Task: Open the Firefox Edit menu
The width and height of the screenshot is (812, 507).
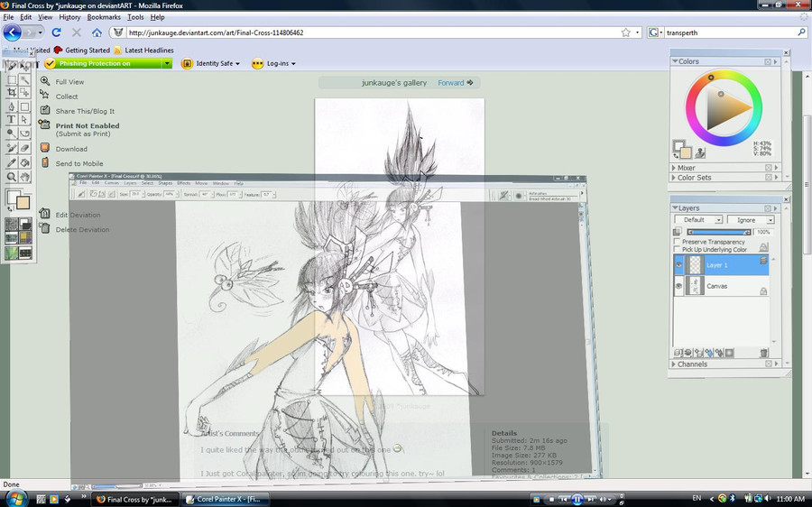Action: click(x=26, y=17)
